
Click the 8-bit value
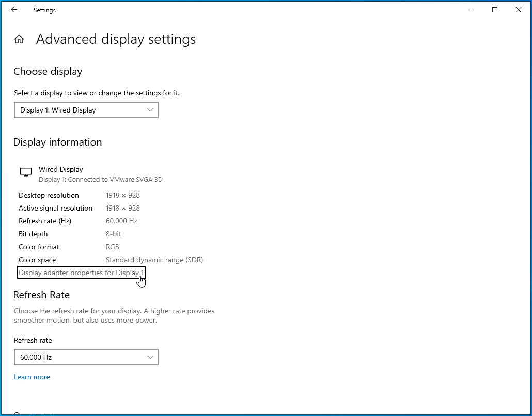[x=113, y=234]
